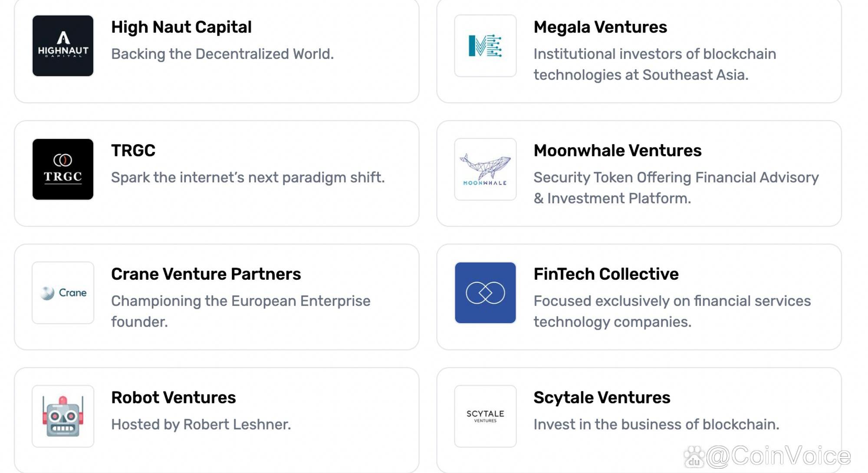Viewport: 868px width, 473px height.
Task: Click "Spark the internet's next paradigm shift." text
Action: pyautogui.click(x=248, y=177)
